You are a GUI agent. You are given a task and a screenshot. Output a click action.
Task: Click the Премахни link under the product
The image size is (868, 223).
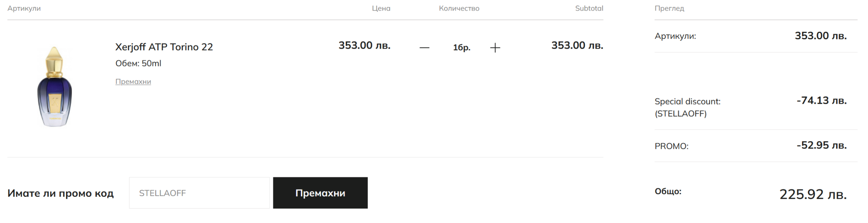click(133, 82)
